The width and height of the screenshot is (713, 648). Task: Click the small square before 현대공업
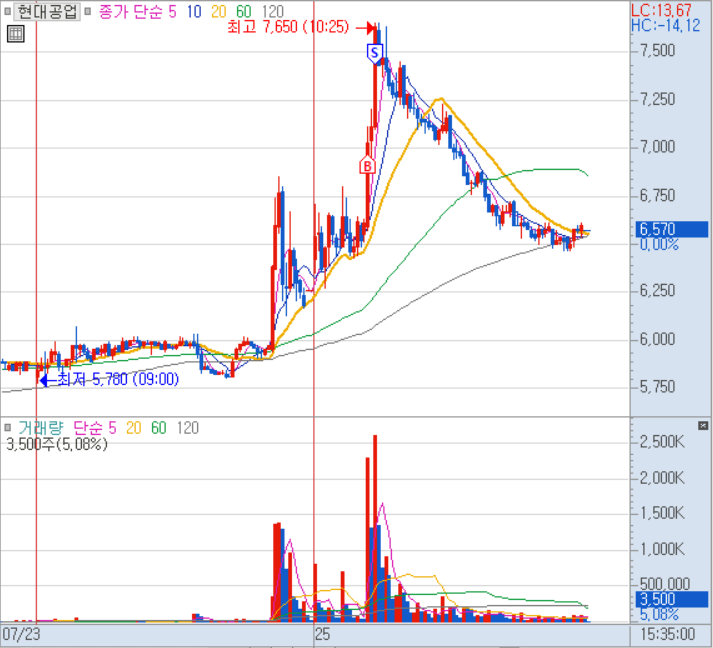(7, 11)
